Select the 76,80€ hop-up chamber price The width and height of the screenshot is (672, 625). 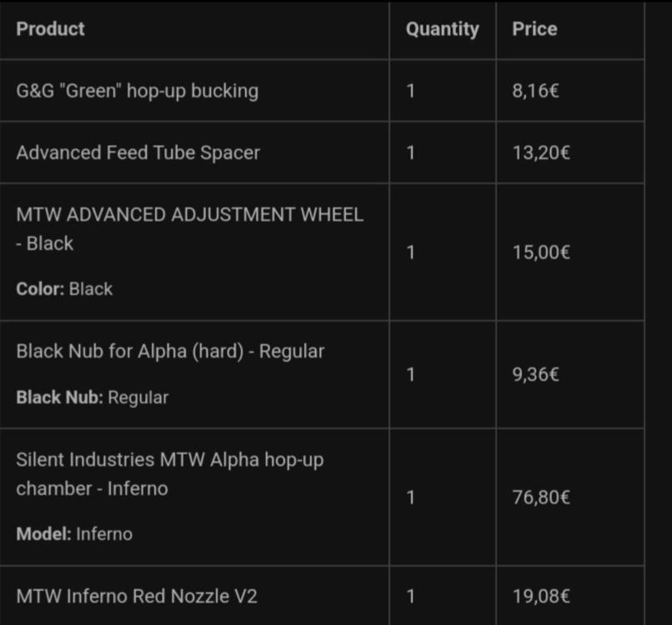(540, 497)
